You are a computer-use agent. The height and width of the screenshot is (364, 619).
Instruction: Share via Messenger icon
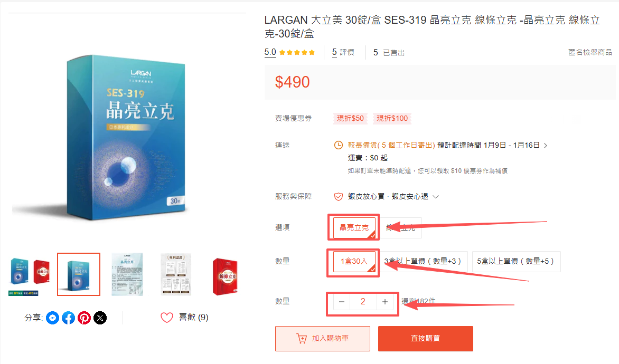coord(52,318)
